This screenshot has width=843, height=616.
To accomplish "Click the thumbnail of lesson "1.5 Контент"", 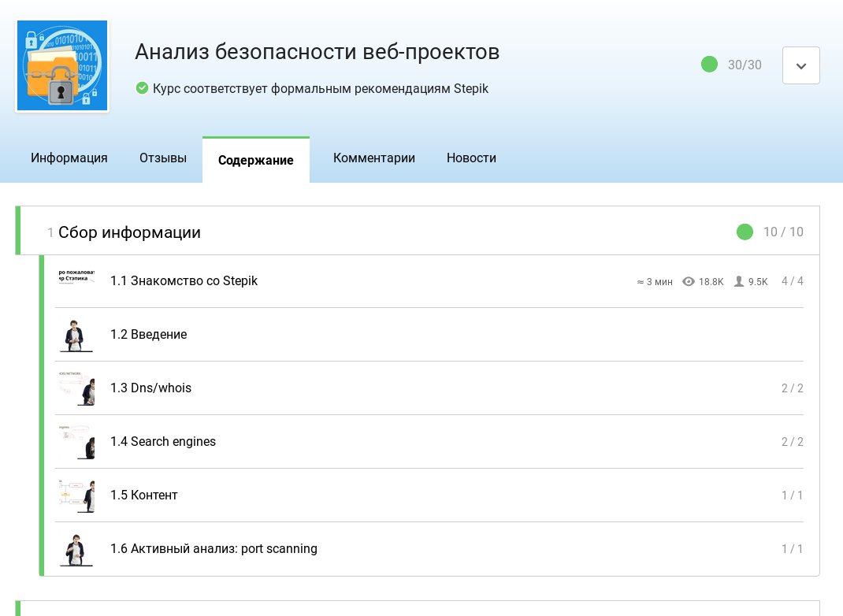I will pyautogui.click(x=76, y=495).
